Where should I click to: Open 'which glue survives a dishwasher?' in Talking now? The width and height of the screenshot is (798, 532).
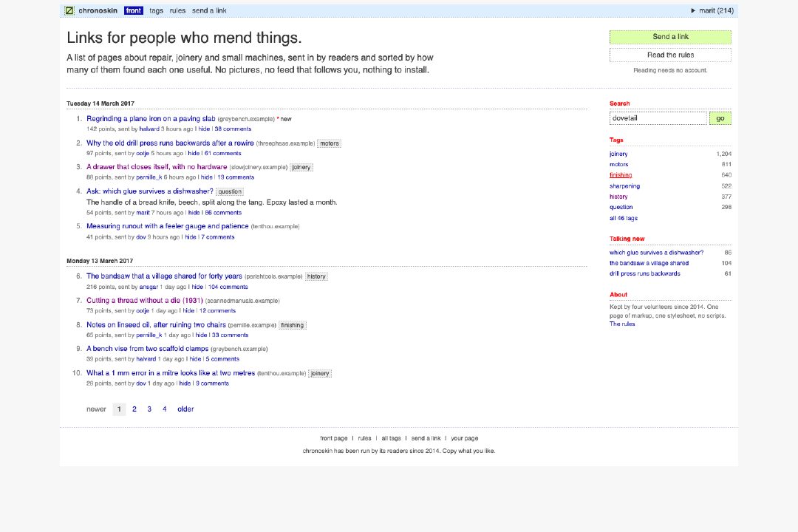[657, 253]
